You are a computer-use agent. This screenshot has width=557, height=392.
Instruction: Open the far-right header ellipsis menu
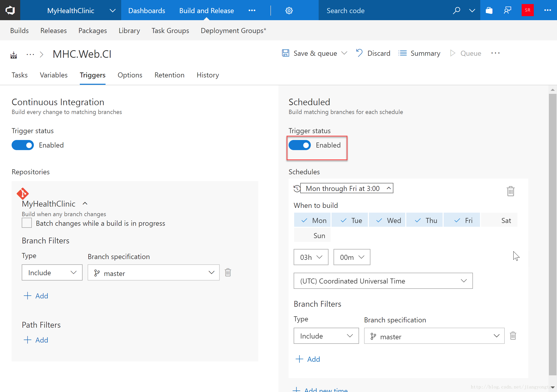coord(547,10)
